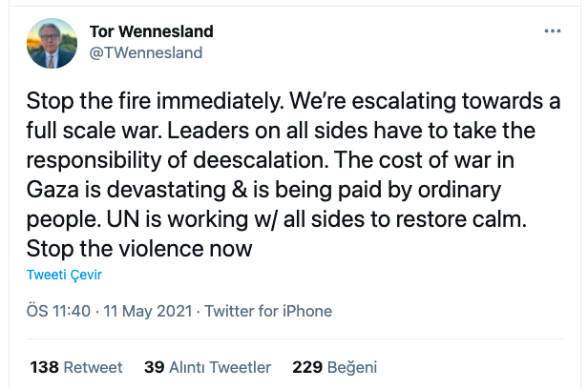Click the @TWennesland handle
Image resolution: width=588 pixels, height=389 pixels.
click(x=145, y=52)
